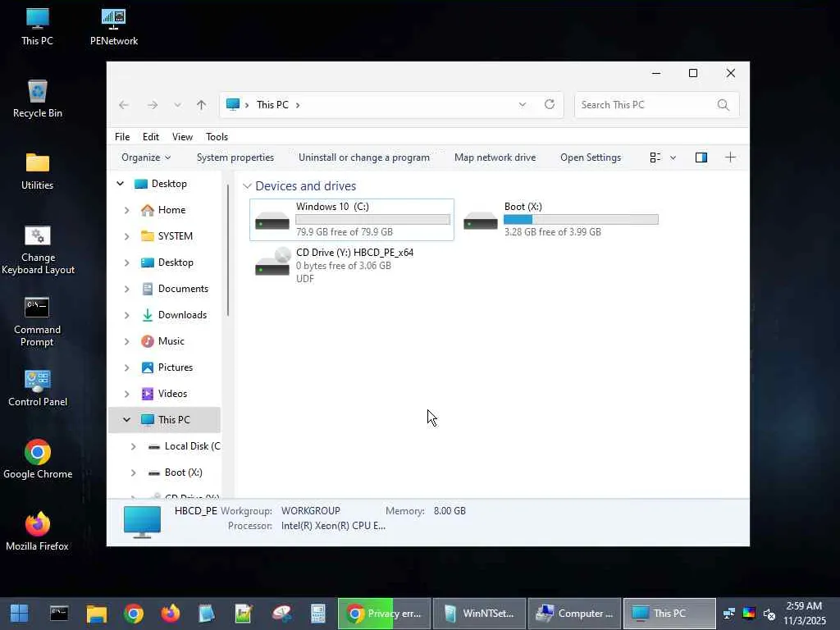840x630 pixels.
Task: Switch to WinNTSetup taskbar window
Action: coord(479,614)
